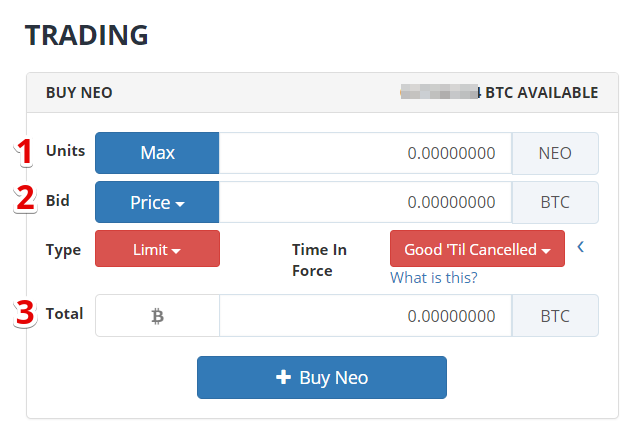Click the Bitcoin symbol icon beside Total
Viewport: 637px width, 421px height.
pos(157,316)
